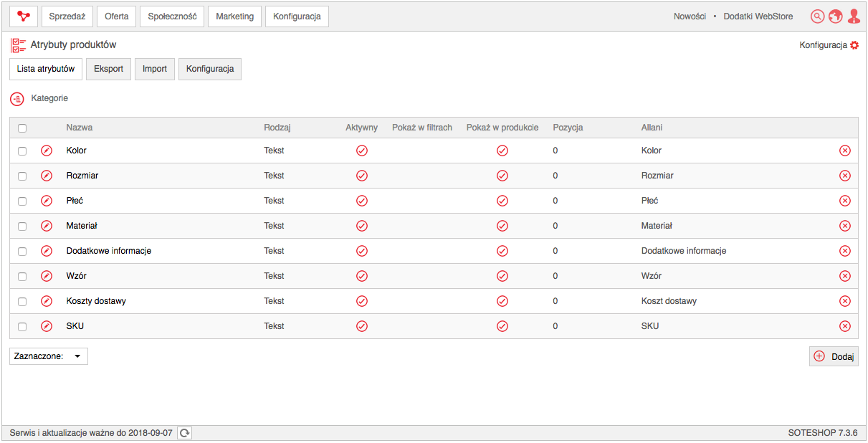868x443 pixels.
Task: Switch to the Eksport tab
Action: click(109, 69)
